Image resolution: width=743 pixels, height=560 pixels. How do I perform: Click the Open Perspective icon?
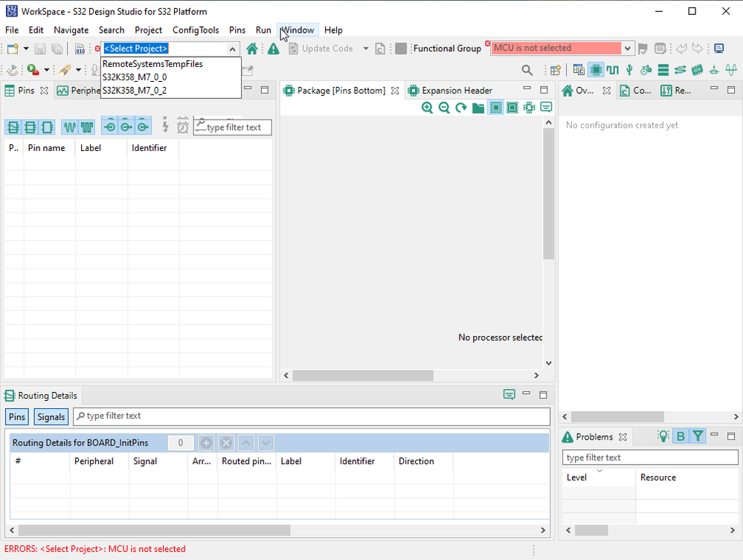pyautogui.click(x=556, y=70)
